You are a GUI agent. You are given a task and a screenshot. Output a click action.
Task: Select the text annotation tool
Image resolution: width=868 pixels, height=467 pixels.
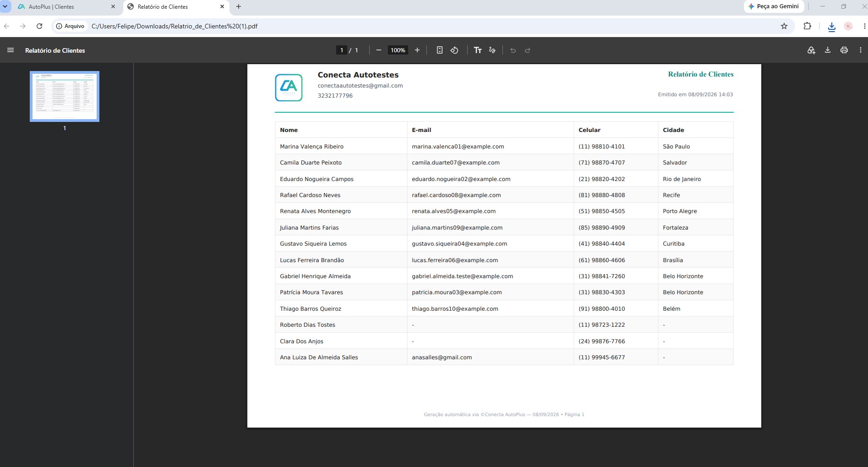tap(478, 50)
